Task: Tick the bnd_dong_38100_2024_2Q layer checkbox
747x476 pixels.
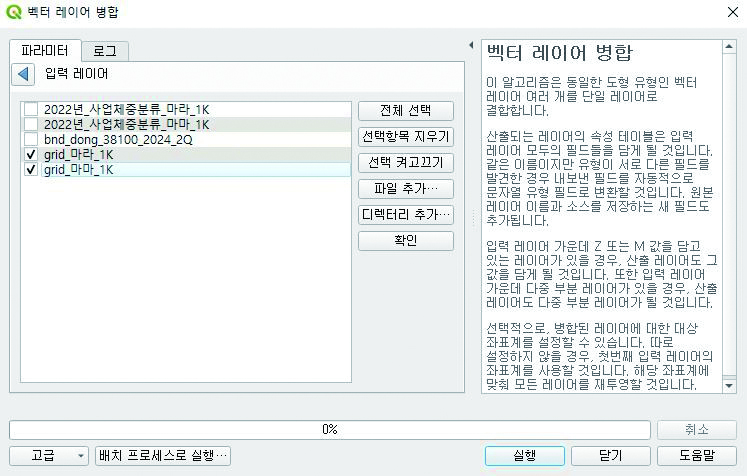Action: pos(32,140)
